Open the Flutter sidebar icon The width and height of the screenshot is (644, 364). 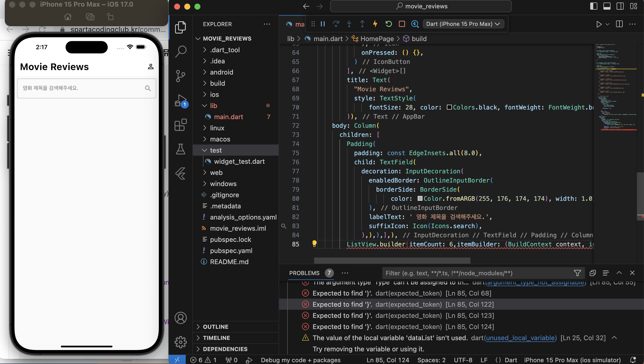click(181, 173)
